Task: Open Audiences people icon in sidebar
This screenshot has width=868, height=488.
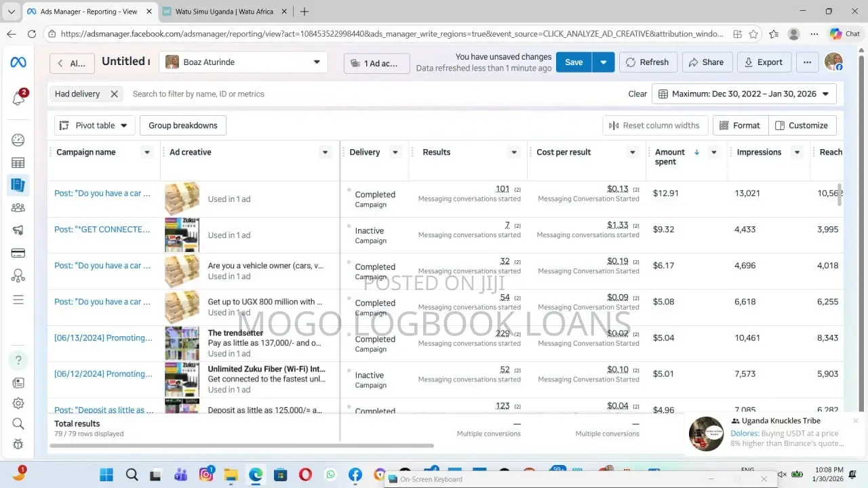Action: (x=18, y=208)
